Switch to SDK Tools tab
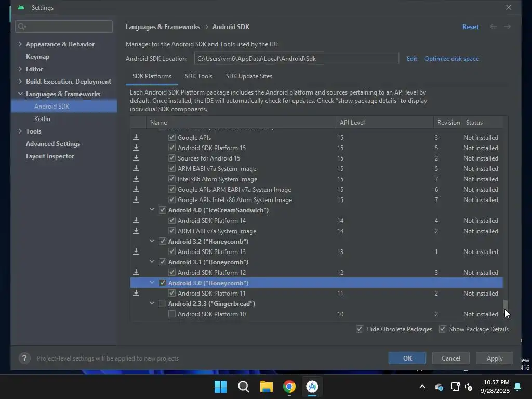This screenshot has height=399, width=532. click(198, 76)
